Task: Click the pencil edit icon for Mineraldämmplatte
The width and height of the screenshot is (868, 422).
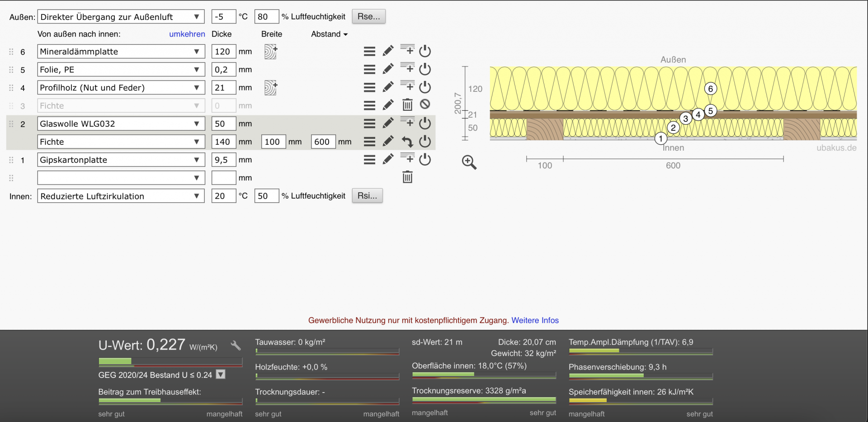Action: click(388, 51)
